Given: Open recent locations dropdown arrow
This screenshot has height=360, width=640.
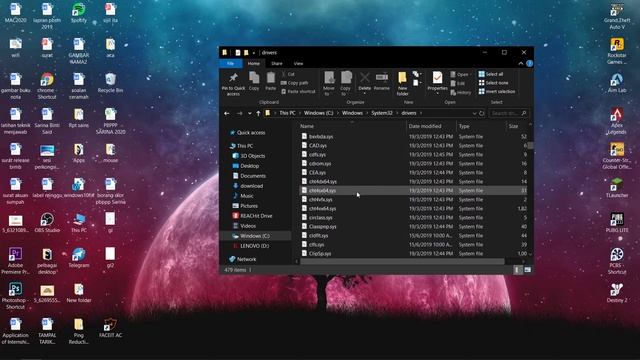Looking at the screenshot, I should (x=249, y=113).
